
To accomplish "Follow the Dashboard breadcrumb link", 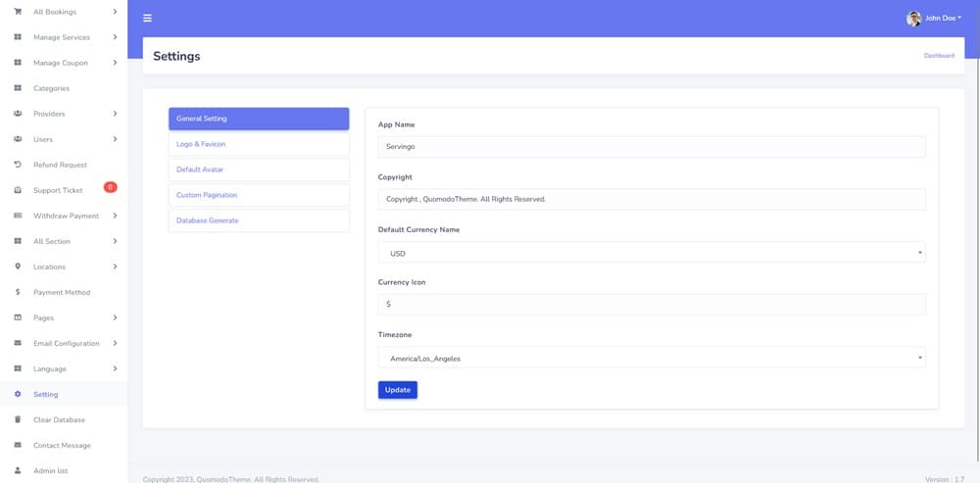I will 939,56.
